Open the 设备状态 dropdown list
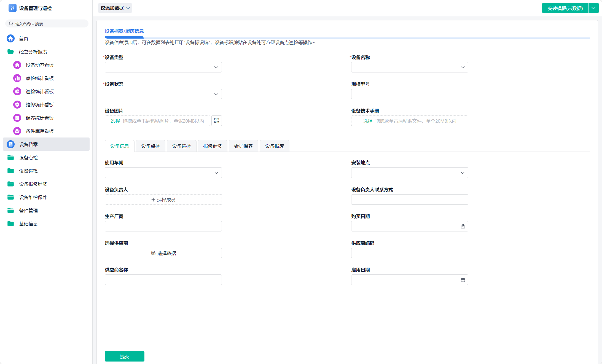The width and height of the screenshot is (602, 364). (x=163, y=94)
